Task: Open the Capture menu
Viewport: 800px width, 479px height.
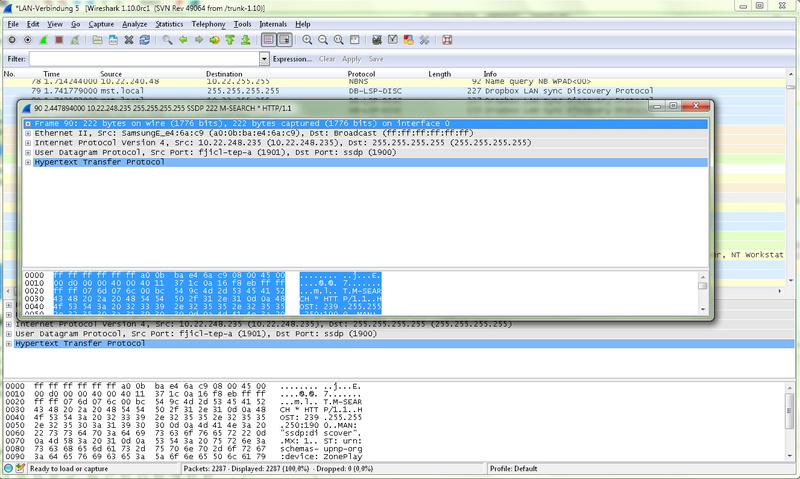Action: [x=101, y=24]
